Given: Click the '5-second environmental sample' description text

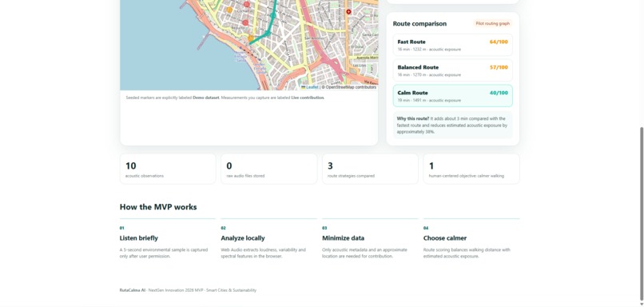Looking at the screenshot, I should [x=164, y=253].
